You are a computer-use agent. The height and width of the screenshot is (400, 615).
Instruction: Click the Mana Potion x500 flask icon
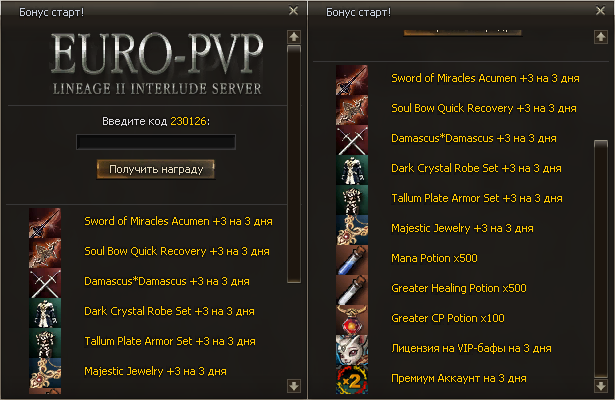(x=352, y=260)
